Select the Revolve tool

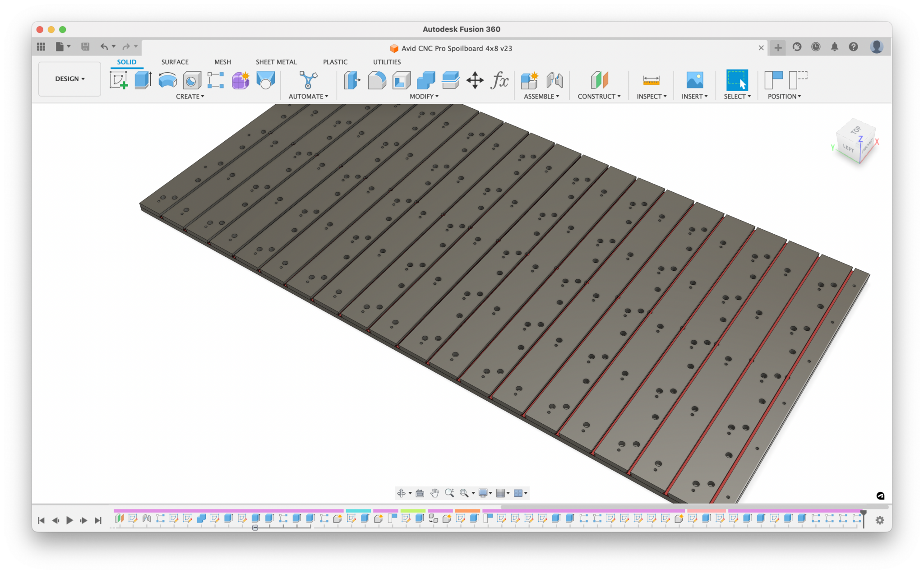click(x=167, y=80)
